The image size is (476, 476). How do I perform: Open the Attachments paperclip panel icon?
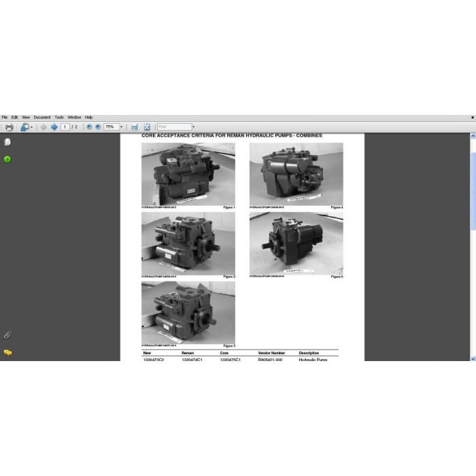7,335
